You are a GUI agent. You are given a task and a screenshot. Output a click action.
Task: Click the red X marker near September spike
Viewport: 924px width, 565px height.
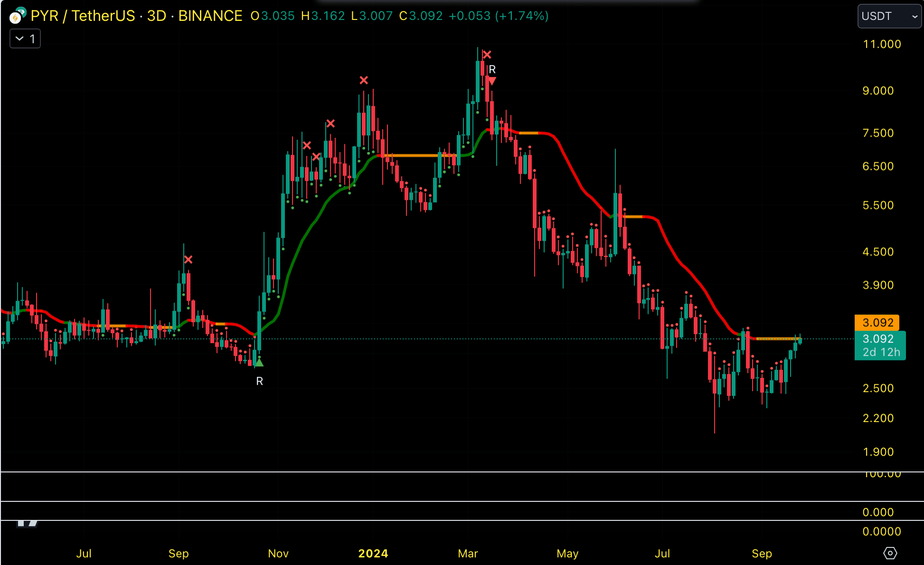click(189, 260)
